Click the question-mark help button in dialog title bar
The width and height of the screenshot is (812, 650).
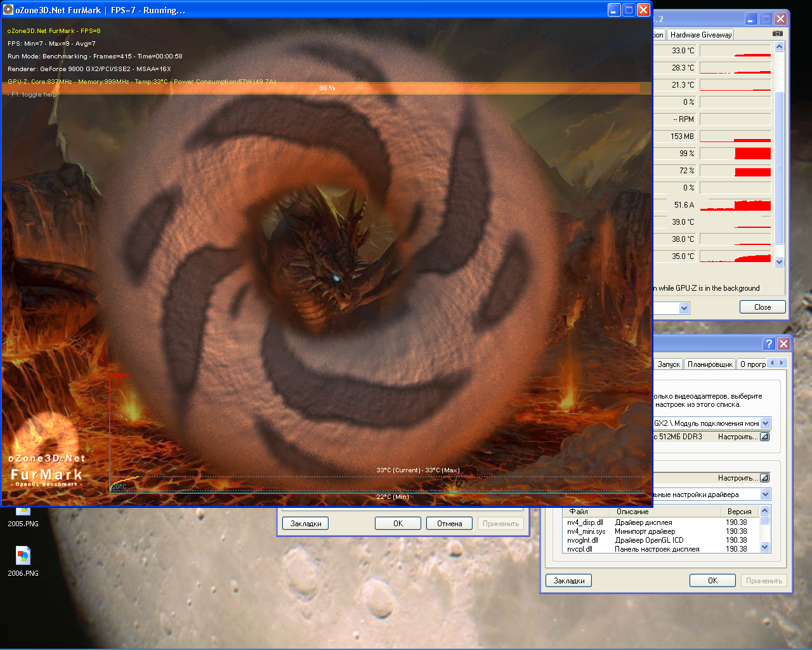tap(769, 343)
